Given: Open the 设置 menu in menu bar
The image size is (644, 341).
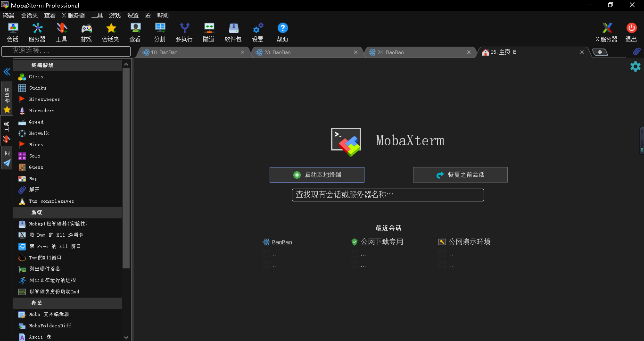Looking at the screenshot, I should (x=132, y=15).
